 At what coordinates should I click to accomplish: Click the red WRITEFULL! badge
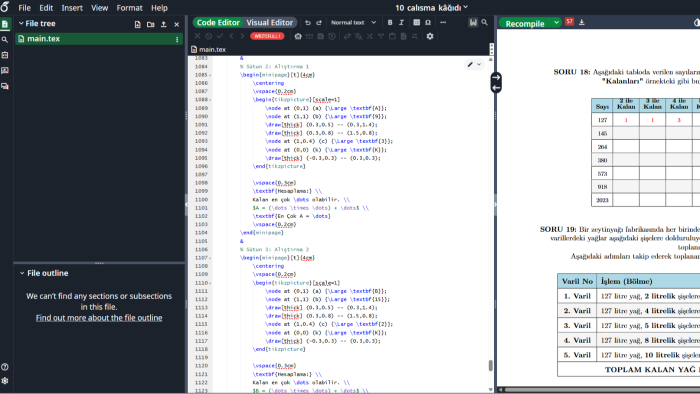(x=267, y=36)
